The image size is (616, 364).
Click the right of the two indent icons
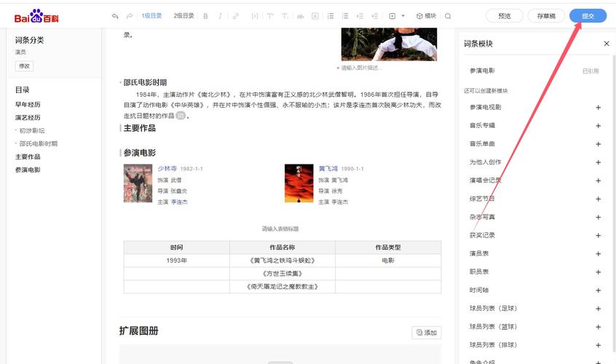coord(375,16)
